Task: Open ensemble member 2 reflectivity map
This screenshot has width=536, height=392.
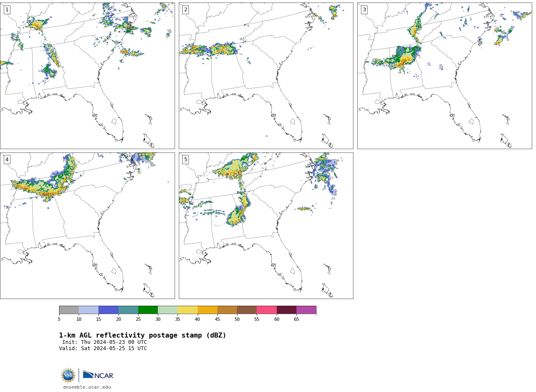Action: [266, 76]
